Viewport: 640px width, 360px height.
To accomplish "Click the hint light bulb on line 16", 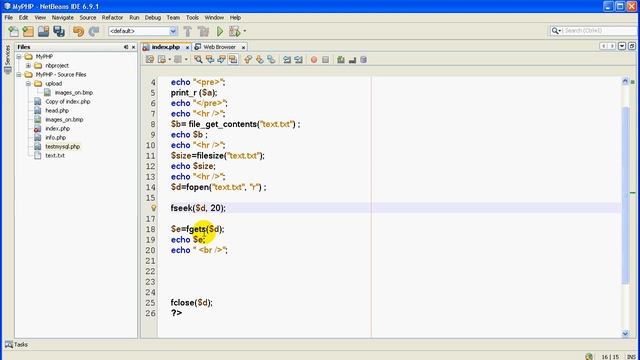I will click(x=153, y=208).
